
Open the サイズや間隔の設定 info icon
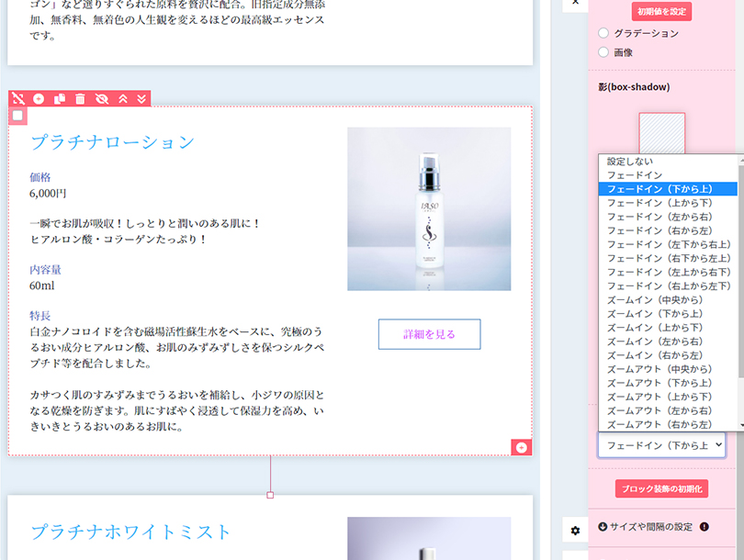coord(705,527)
